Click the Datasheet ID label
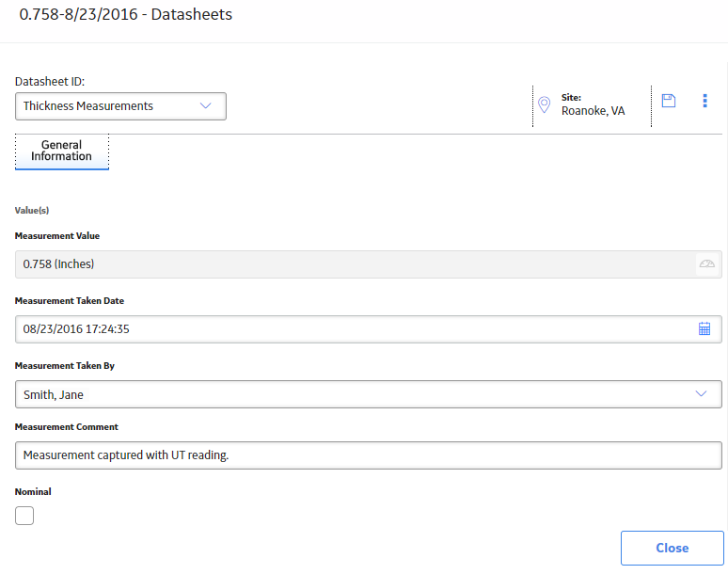 (50, 81)
